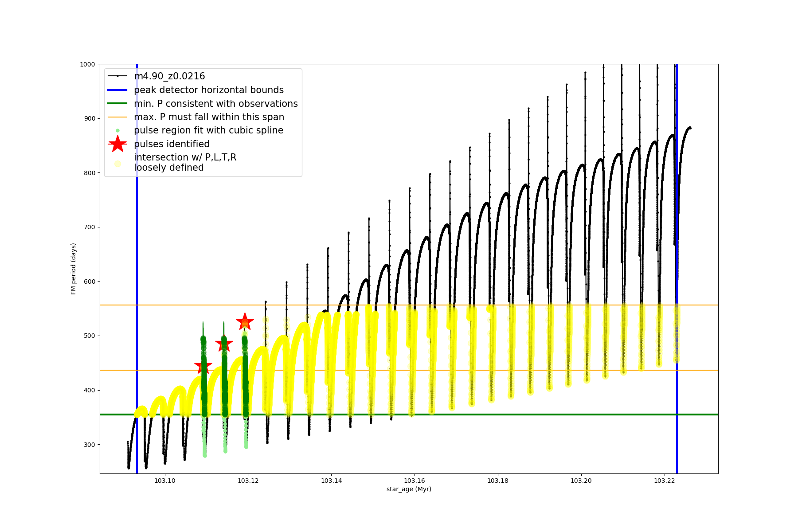
Task: Click the orange line sample in legend
Action: tap(117, 117)
